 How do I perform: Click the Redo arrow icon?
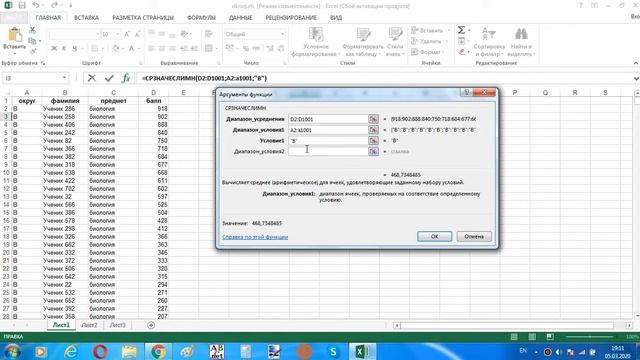click(55, 5)
